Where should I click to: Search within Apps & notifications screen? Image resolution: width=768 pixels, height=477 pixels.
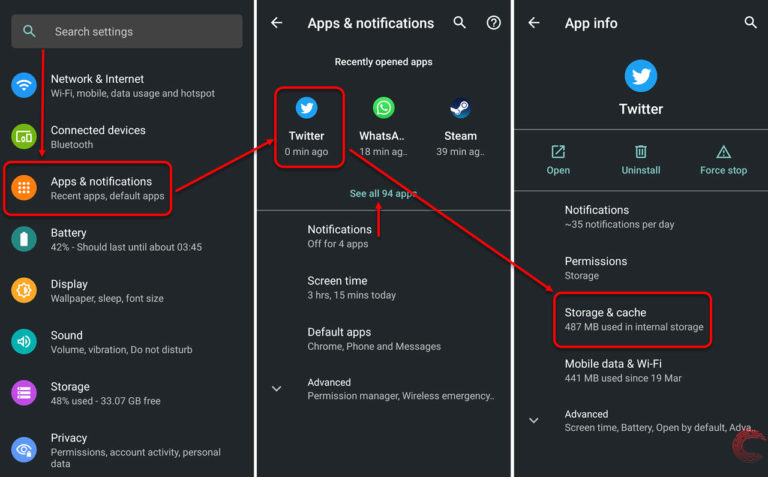(459, 22)
